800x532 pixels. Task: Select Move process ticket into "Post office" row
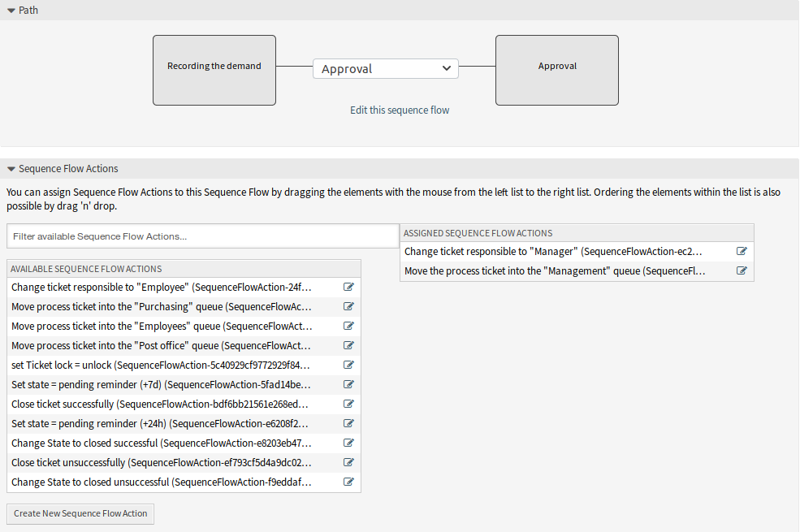coord(184,345)
